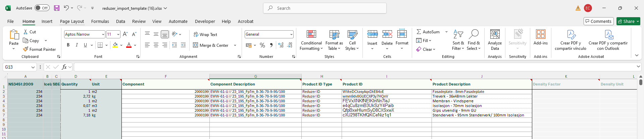Screen dimensions: 644x139
Task: Decrease the indent
Action: 175,45
